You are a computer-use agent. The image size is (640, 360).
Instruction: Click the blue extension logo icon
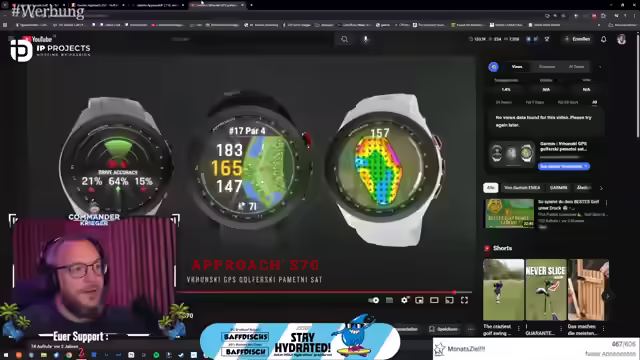(493, 67)
